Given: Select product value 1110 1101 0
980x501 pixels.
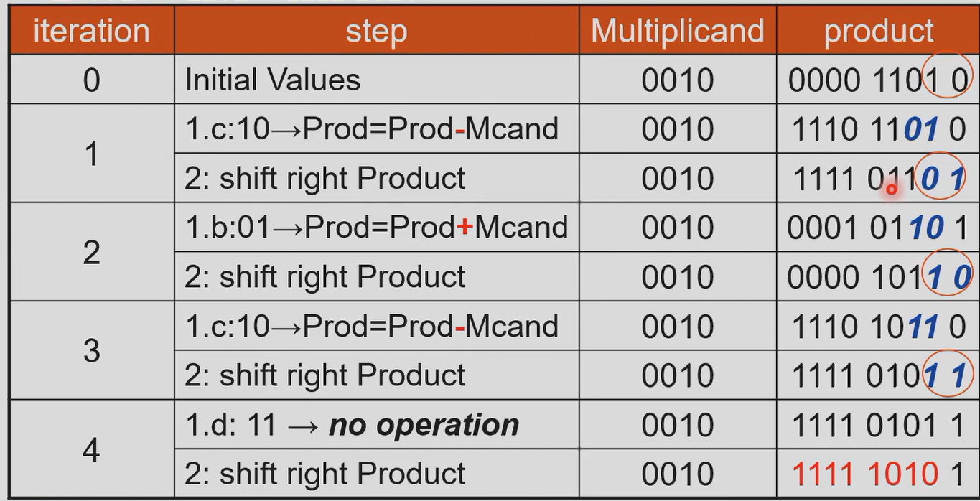Looking at the screenshot, I should pos(878,129).
